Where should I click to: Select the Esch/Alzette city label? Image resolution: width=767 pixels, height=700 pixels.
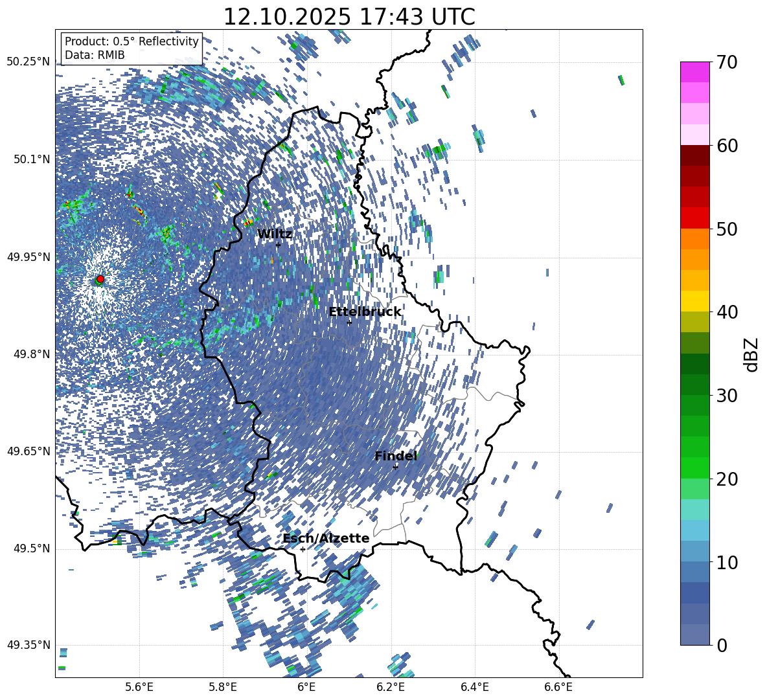click(326, 539)
